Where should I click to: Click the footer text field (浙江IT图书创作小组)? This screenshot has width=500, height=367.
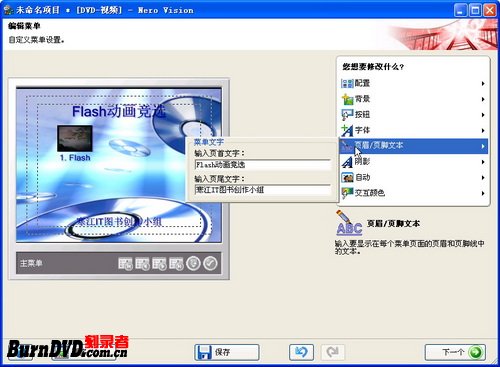[263, 190]
